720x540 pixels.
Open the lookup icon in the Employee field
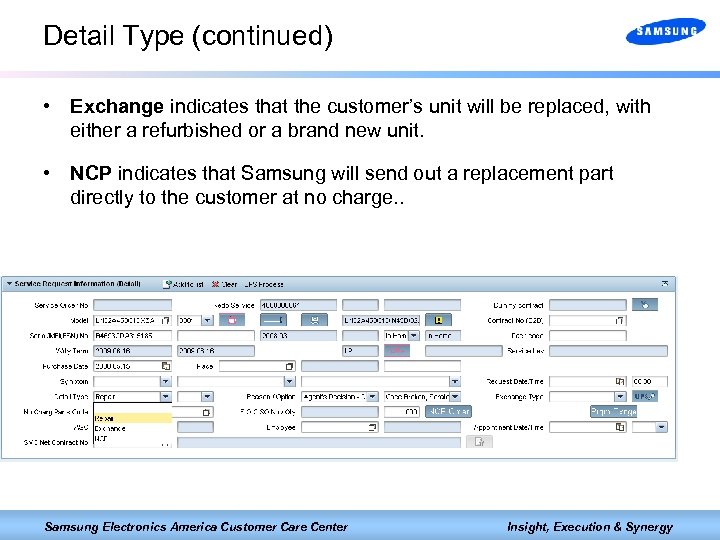point(373,428)
